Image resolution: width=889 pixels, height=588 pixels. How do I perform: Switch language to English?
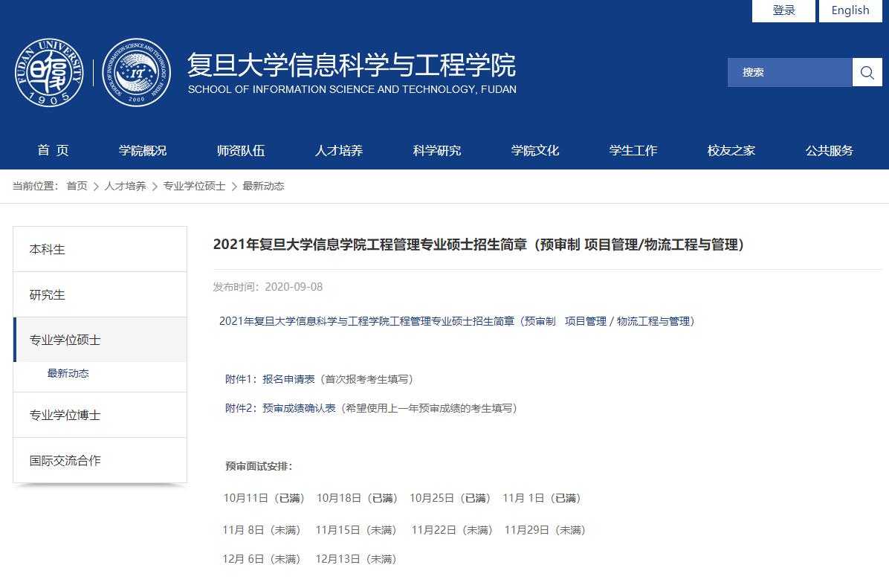coord(850,10)
